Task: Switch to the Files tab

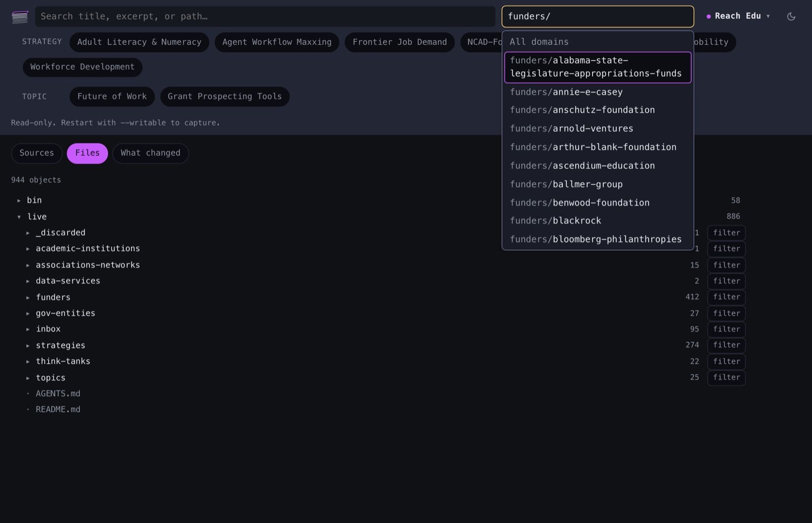Action: click(x=87, y=153)
